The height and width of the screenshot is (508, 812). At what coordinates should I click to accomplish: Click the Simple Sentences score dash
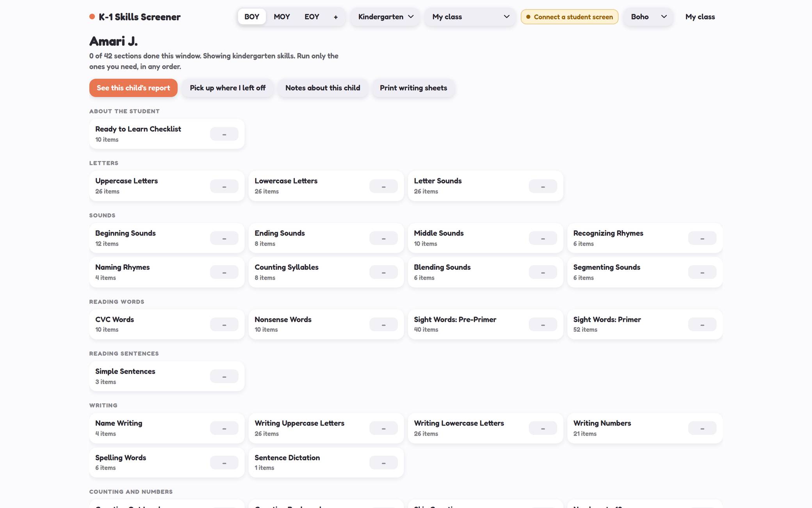click(x=224, y=377)
